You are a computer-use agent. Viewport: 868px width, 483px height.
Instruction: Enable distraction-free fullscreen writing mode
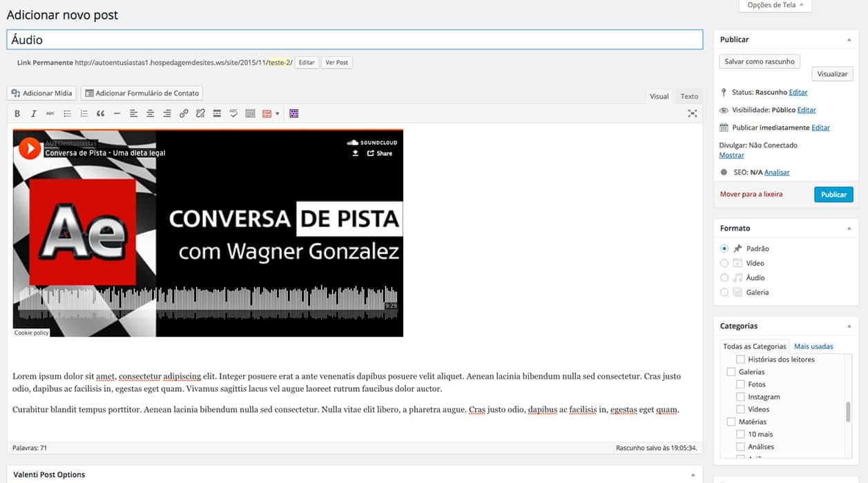[692, 114]
